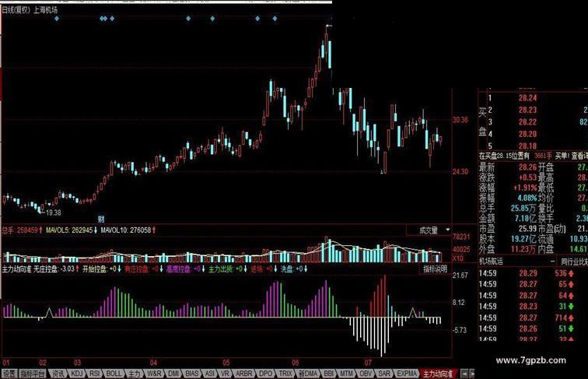This screenshot has width=588, height=379.
Task: Select the DPO indicator tab
Action: coord(265,374)
